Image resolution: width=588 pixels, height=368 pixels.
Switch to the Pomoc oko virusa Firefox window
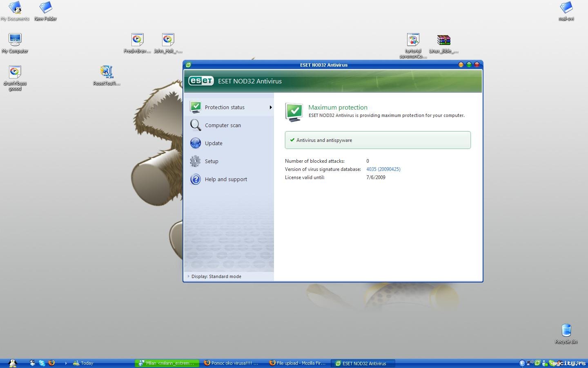coord(232,363)
